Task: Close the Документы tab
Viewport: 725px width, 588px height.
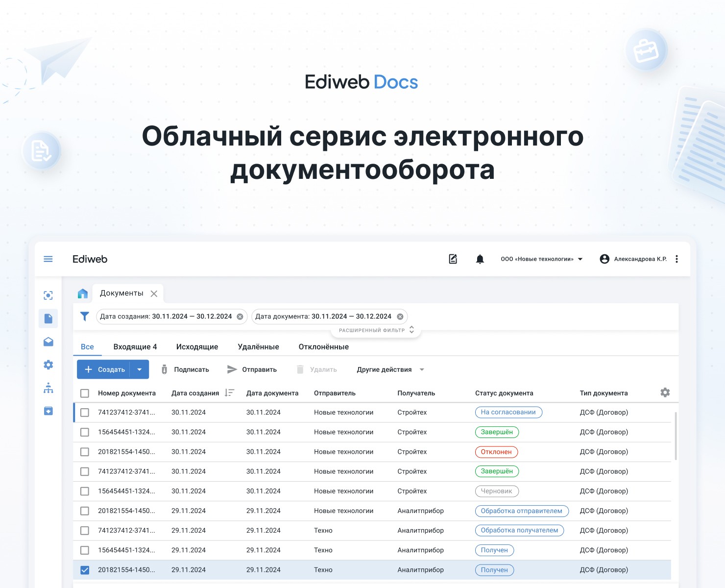Action: tap(154, 294)
